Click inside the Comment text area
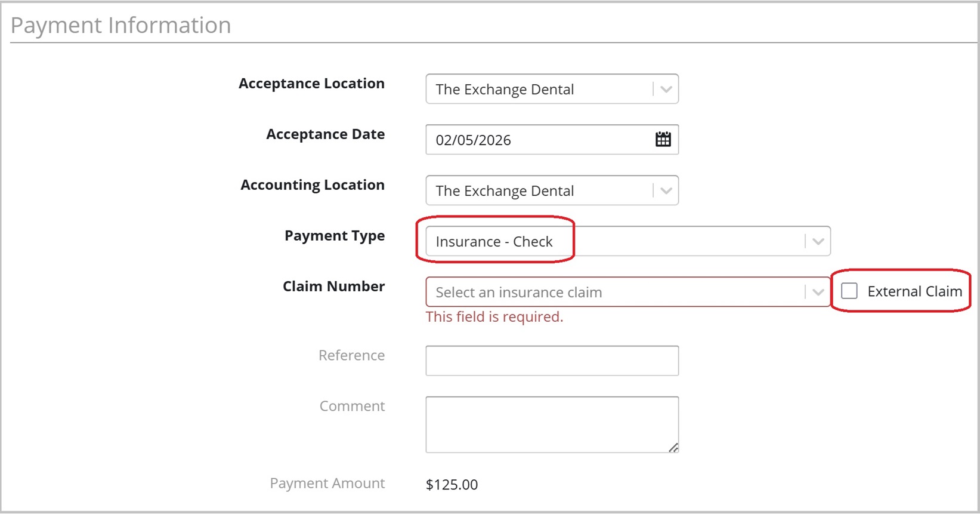The width and height of the screenshot is (980, 514). click(552, 424)
